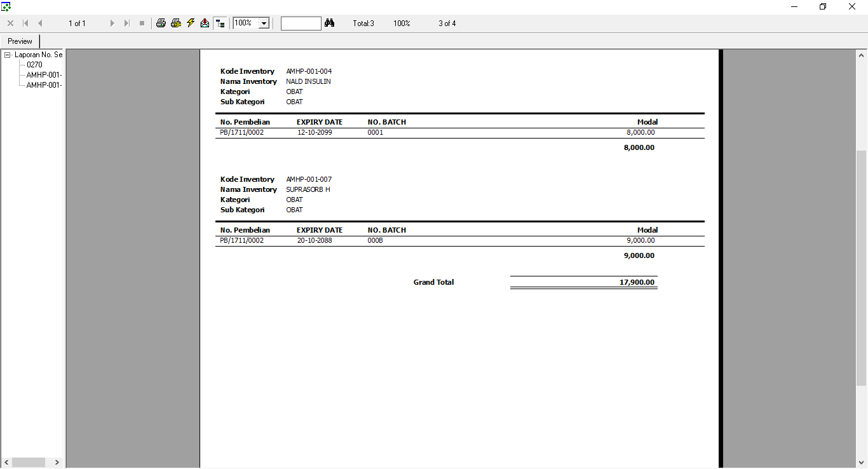
Task: Collapse the Laporan No. Se tree node
Action: point(8,55)
